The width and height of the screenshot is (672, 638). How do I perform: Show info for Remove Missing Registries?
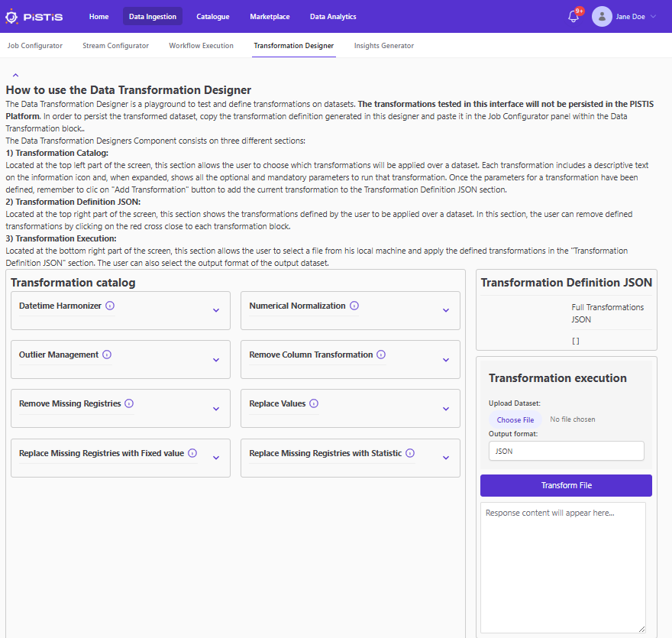129,403
